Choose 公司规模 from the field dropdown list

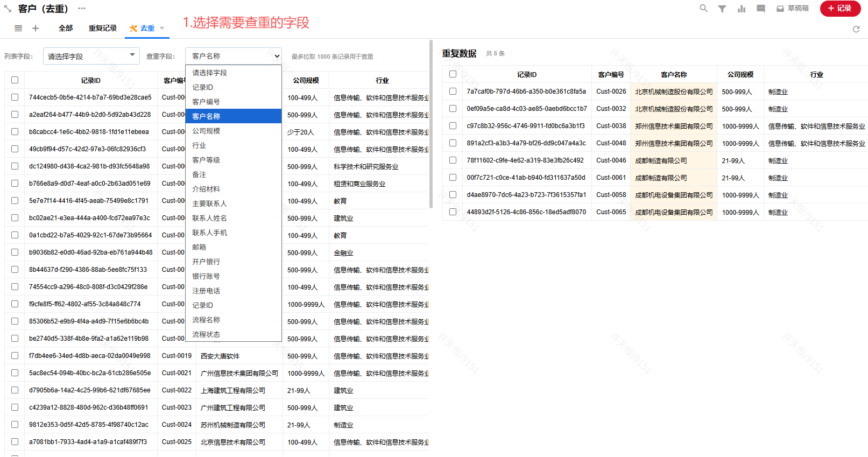(x=206, y=131)
